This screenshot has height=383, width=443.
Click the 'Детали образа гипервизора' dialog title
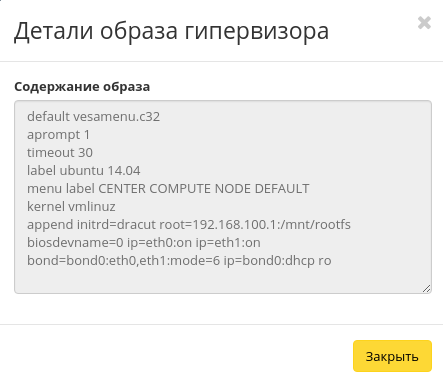pos(171,31)
